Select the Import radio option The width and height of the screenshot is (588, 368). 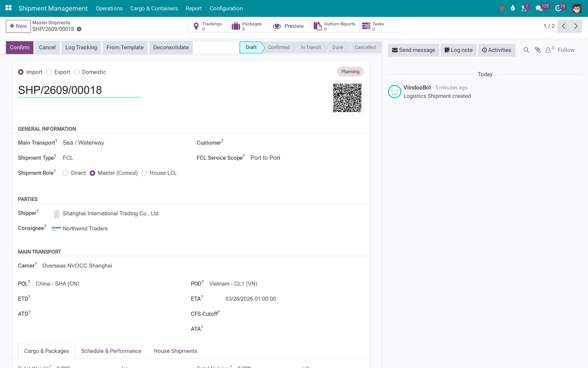[21, 72]
